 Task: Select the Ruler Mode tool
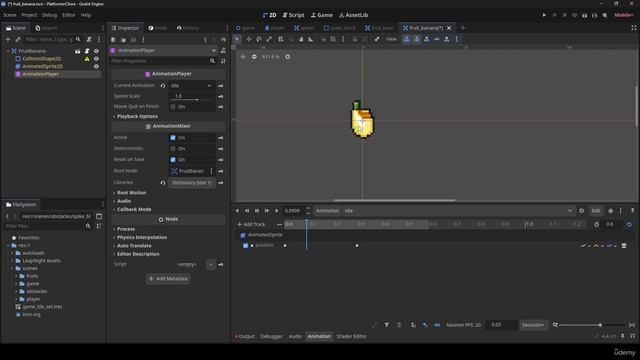[x=311, y=39]
